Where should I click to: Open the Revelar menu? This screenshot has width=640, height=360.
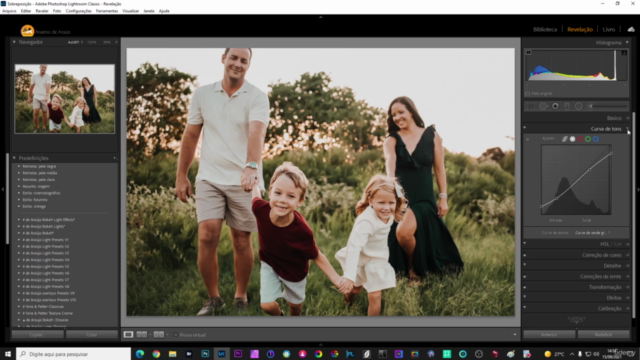42,11
